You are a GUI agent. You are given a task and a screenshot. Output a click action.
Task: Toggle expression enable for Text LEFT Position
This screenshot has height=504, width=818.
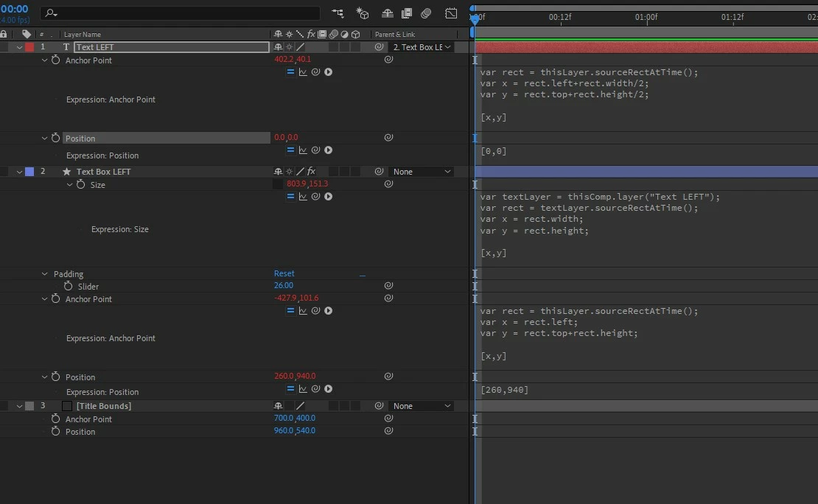(x=290, y=150)
